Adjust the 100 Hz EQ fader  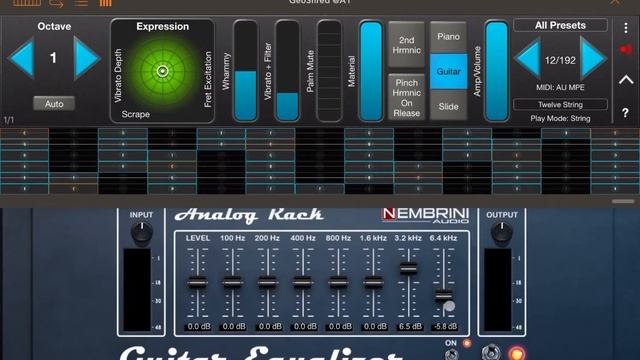click(232, 282)
